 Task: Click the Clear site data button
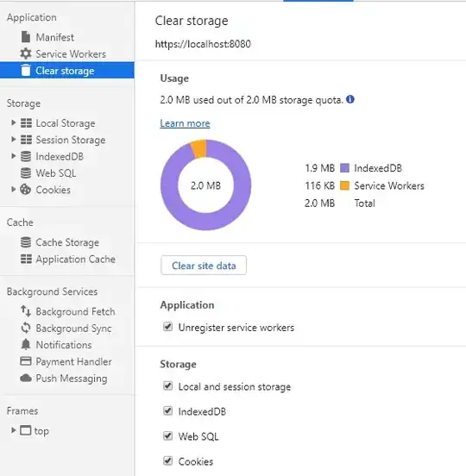click(x=204, y=266)
